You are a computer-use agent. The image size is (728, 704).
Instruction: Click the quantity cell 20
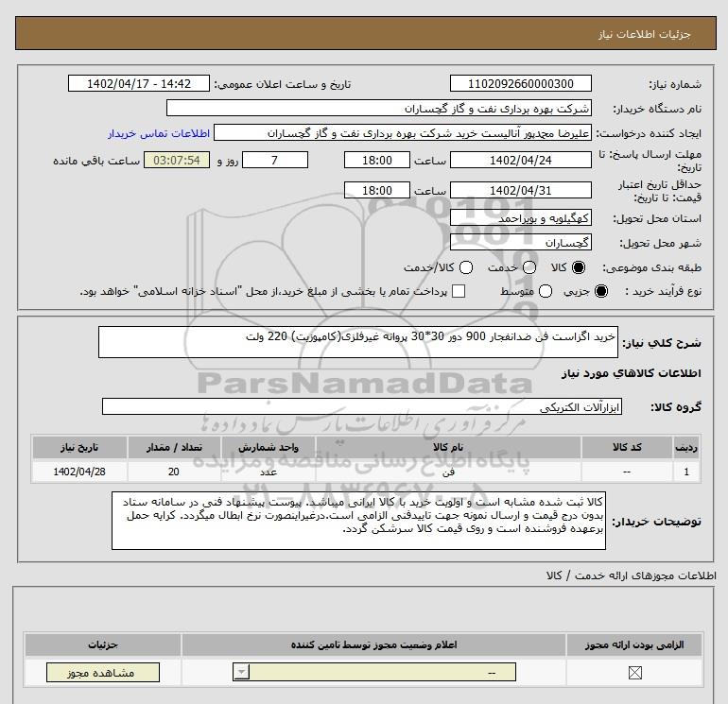(174, 472)
